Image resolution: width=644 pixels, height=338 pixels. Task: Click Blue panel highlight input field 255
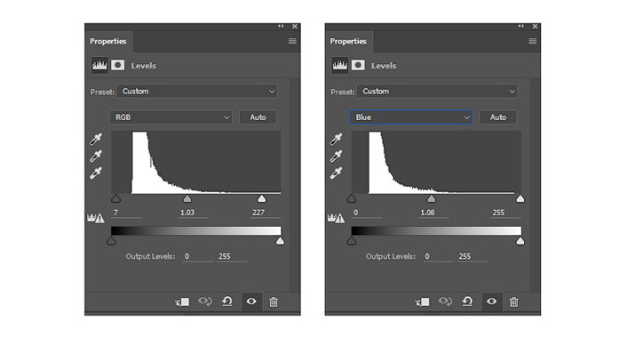(x=505, y=213)
